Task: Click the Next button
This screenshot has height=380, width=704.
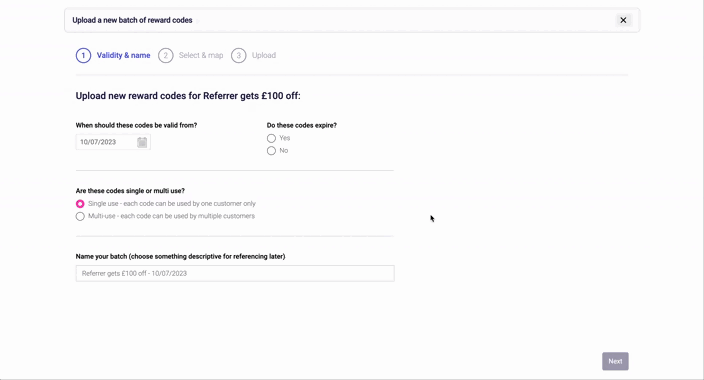Action: point(615,361)
